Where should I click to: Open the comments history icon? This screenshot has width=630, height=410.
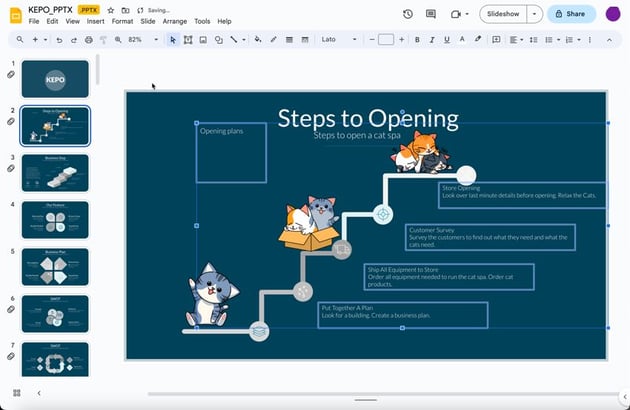tap(431, 14)
